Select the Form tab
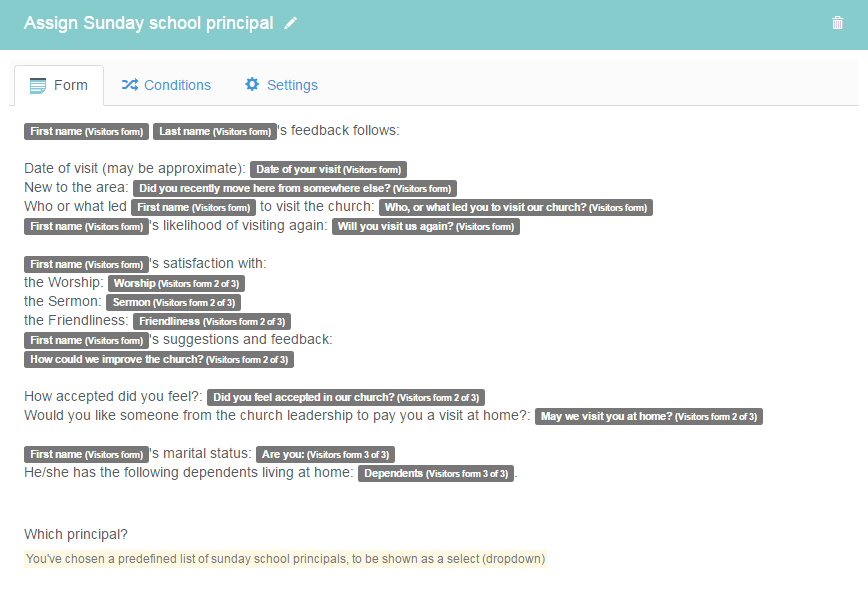This screenshot has width=868, height=597. (x=59, y=85)
